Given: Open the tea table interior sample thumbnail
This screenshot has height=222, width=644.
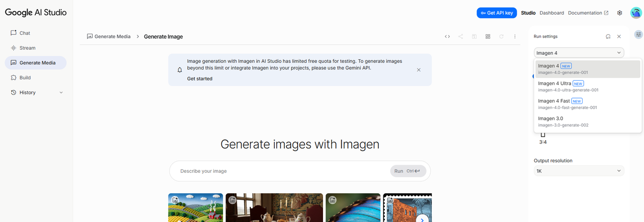Looking at the screenshot, I should click(274, 207).
